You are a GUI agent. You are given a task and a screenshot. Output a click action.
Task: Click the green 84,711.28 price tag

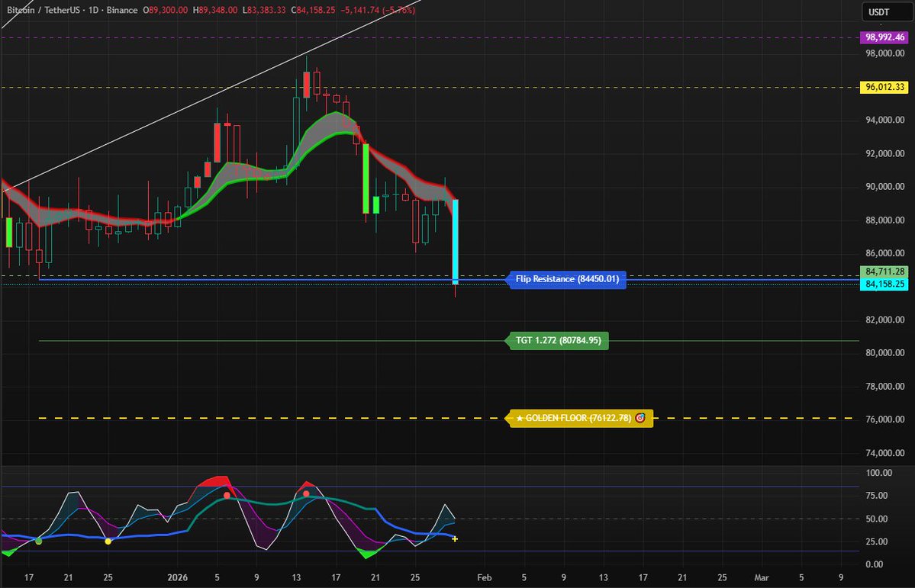[x=884, y=272]
